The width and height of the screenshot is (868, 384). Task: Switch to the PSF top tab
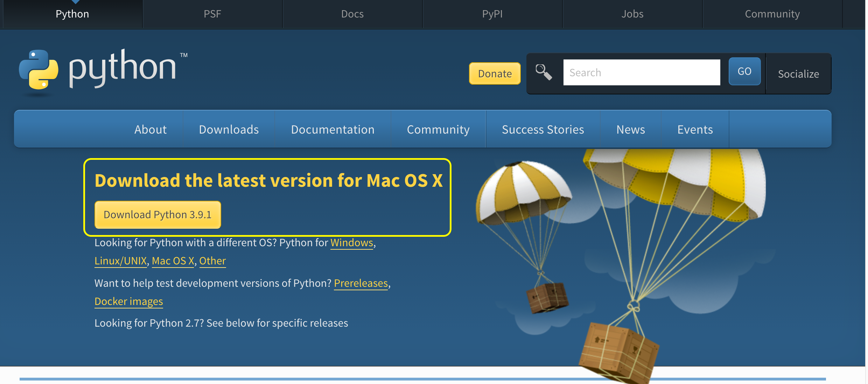click(x=212, y=14)
